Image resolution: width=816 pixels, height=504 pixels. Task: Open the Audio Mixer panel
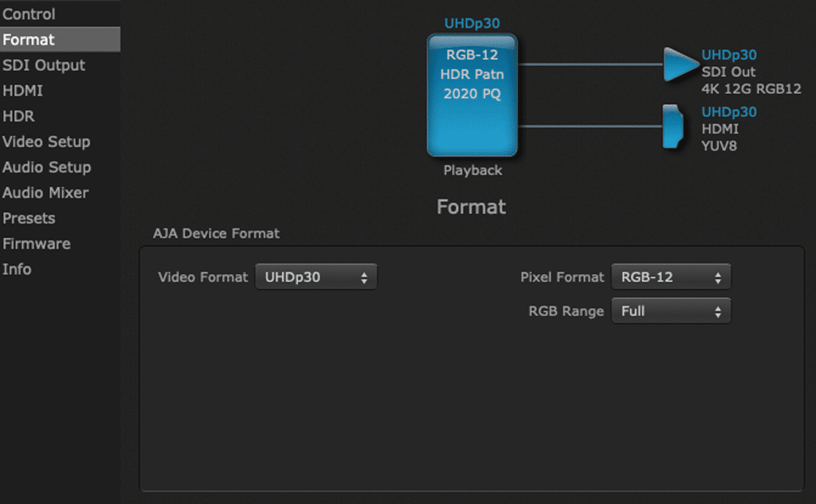(x=45, y=193)
